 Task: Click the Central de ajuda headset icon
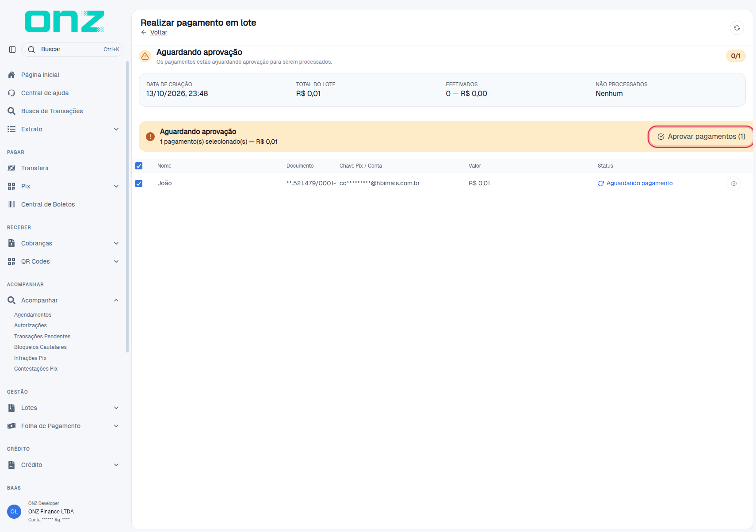click(11, 93)
